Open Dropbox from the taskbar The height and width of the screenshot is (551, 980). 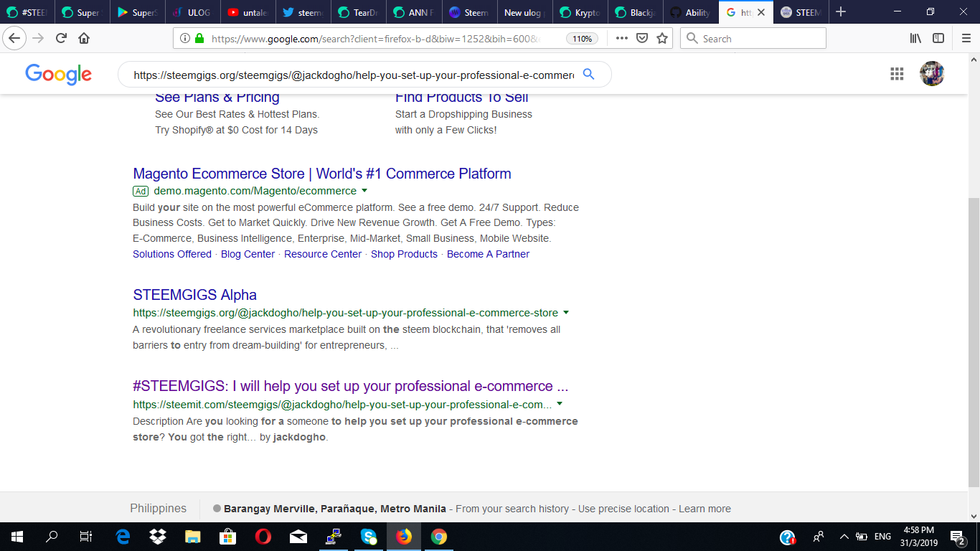click(158, 537)
